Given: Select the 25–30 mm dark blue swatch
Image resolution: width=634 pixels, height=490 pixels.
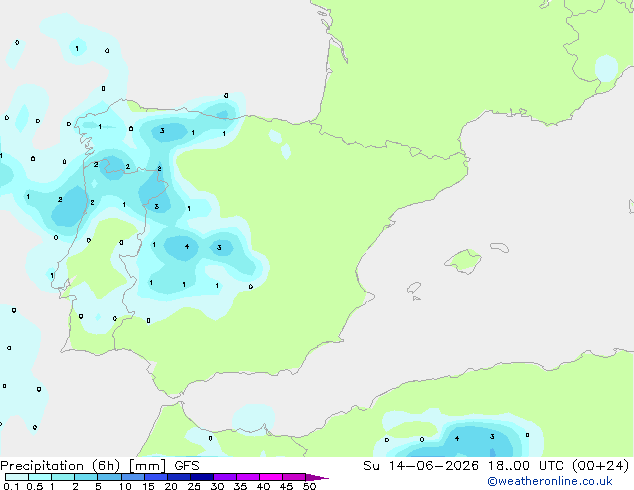Looking at the screenshot, I should click(201, 477).
